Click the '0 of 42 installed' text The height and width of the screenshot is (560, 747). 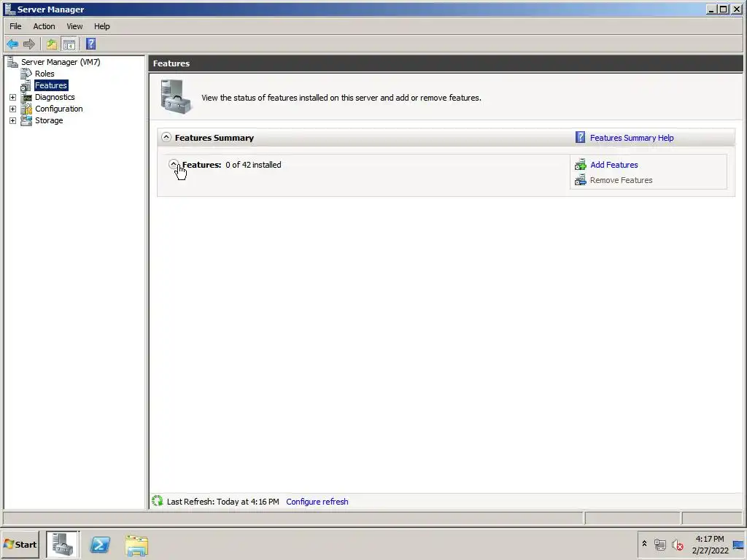point(253,165)
